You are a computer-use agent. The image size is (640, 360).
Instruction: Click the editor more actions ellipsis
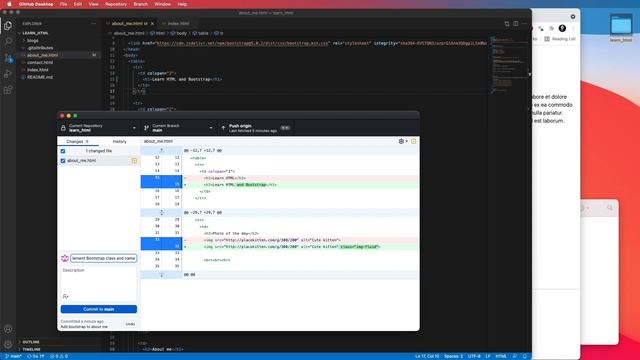point(524,24)
